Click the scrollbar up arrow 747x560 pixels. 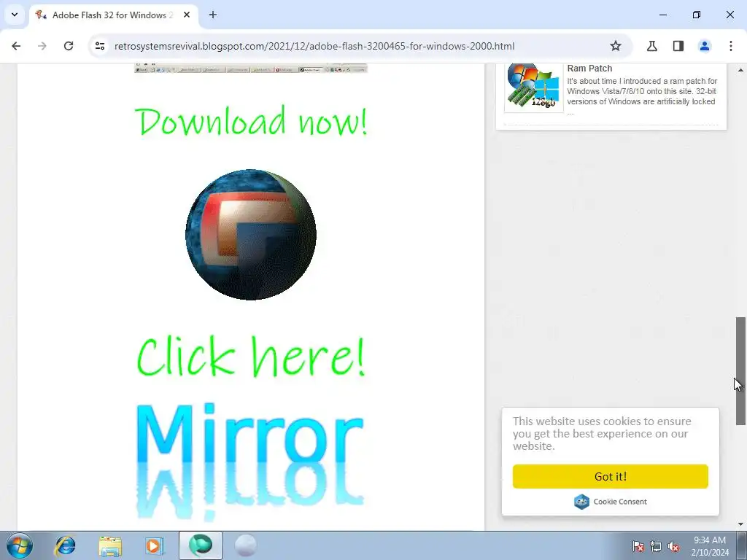pyautogui.click(x=740, y=70)
